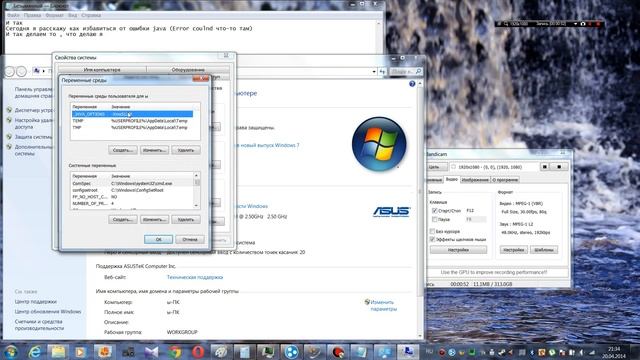
Task: Open the Файл menu in Notepad
Action: click(x=13, y=15)
